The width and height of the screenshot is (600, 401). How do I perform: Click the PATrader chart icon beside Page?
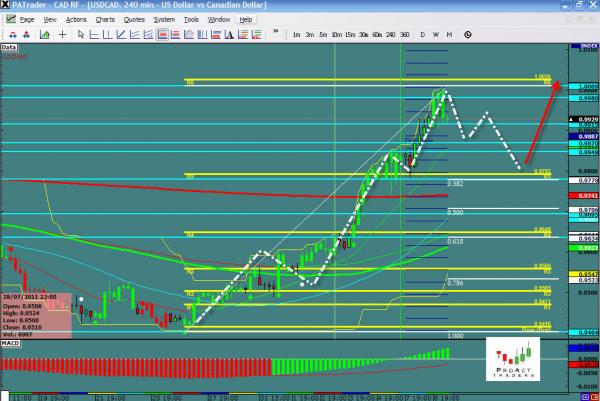coord(9,19)
